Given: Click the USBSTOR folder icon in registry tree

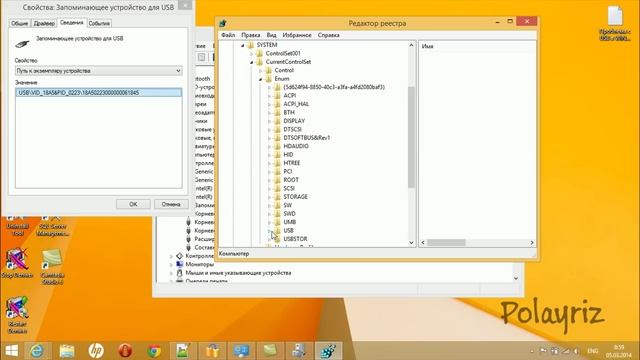Looking at the screenshot, I should coord(278,239).
